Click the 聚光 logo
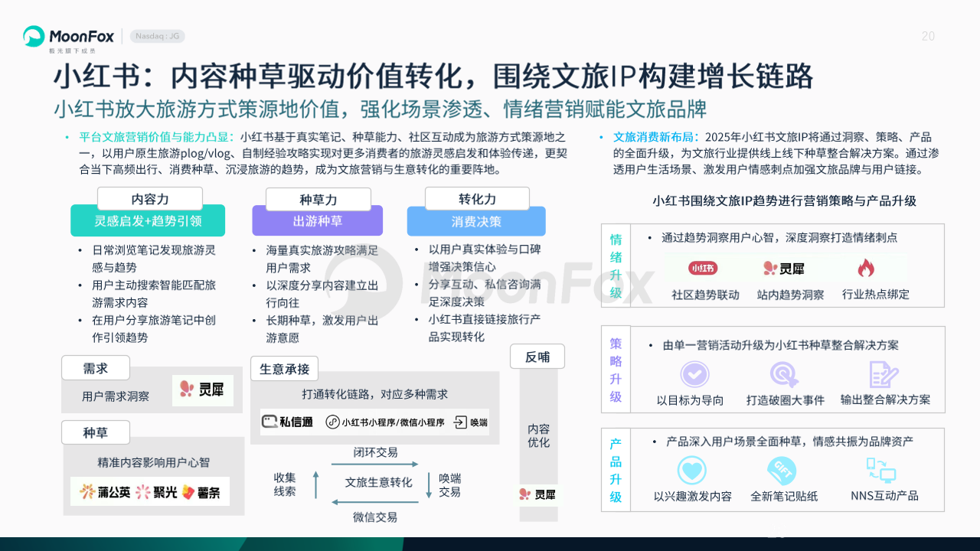 click(x=156, y=492)
